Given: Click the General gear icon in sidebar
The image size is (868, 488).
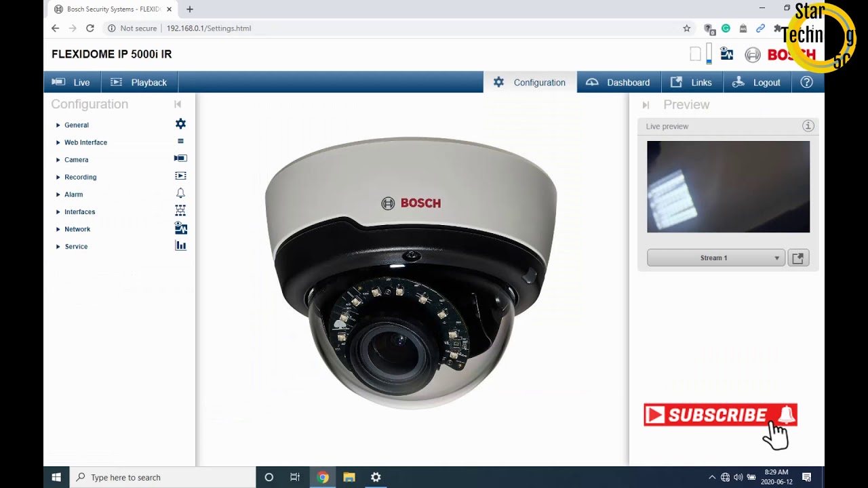Looking at the screenshot, I should pyautogui.click(x=180, y=124).
